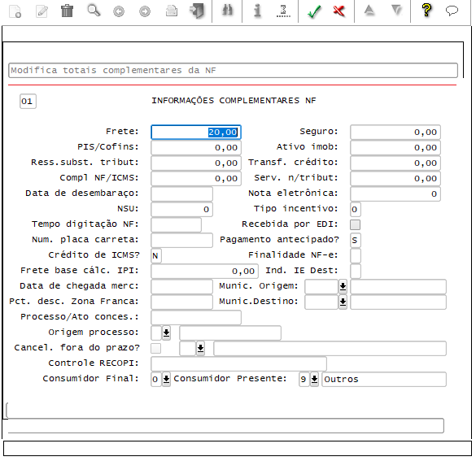Open the Origem processo dropdown arrow

(166, 333)
